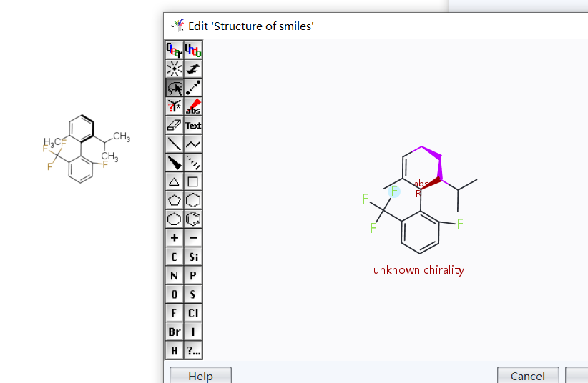Choose the chain bond zigzag tool
This screenshot has height=383, width=588.
(x=193, y=144)
